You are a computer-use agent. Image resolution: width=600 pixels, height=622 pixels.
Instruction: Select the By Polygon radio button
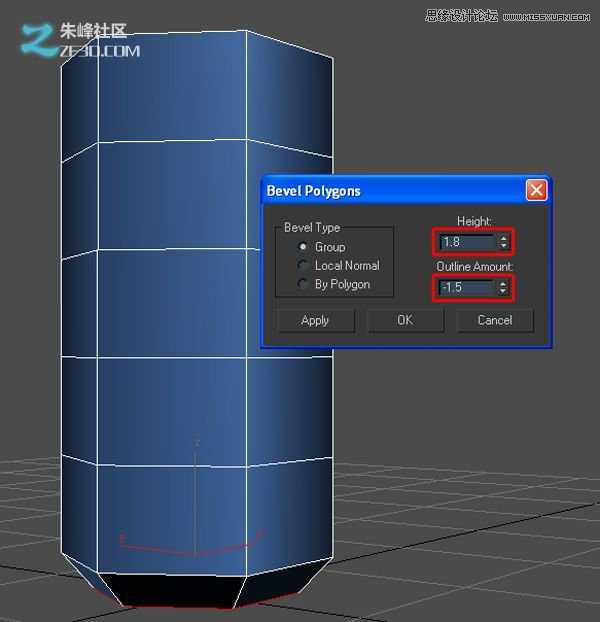point(303,284)
